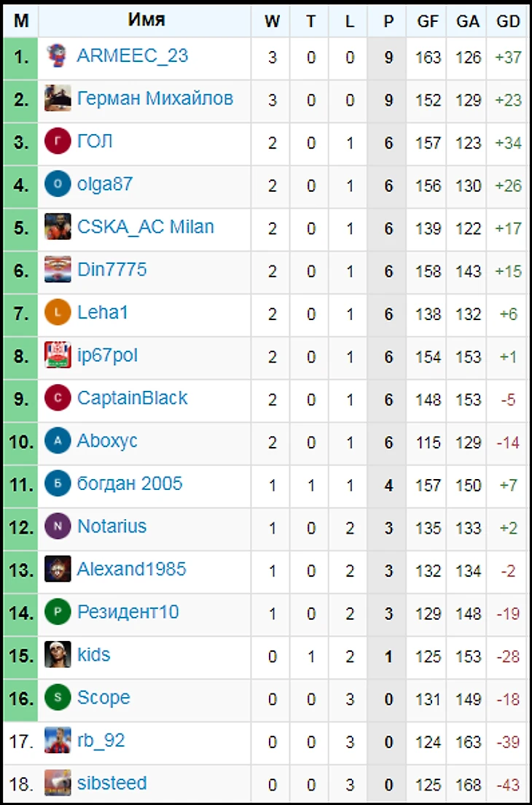Open Резидент10 user profile

coord(128,612)
